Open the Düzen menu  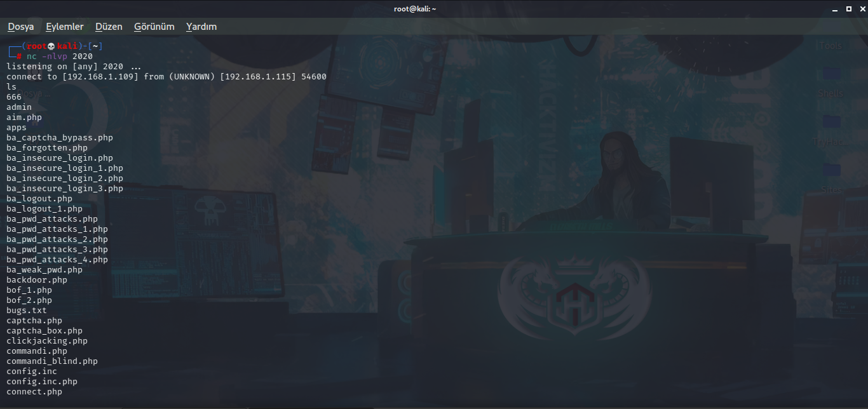point(109,27)
